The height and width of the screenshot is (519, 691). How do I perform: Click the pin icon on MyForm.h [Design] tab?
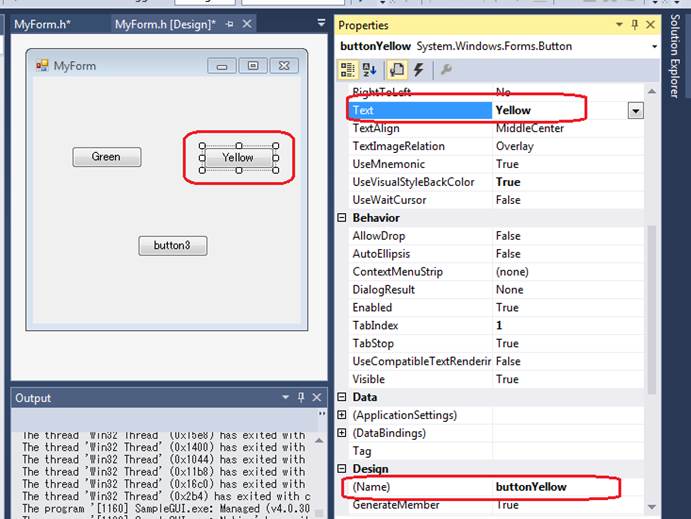[229, 24]
